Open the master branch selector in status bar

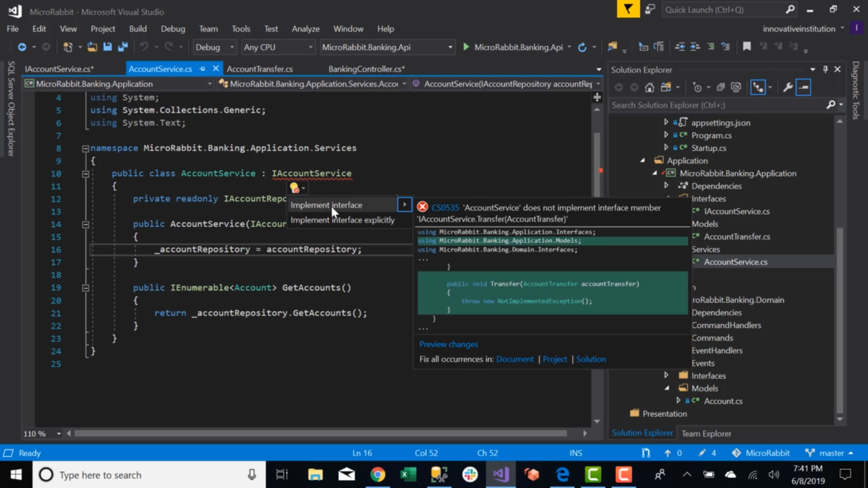(829, 453)
